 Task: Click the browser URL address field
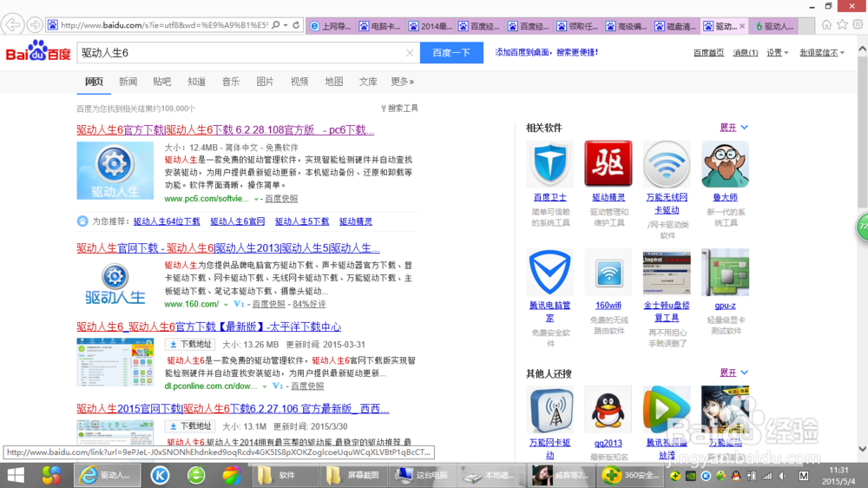[x=164, y=25]
